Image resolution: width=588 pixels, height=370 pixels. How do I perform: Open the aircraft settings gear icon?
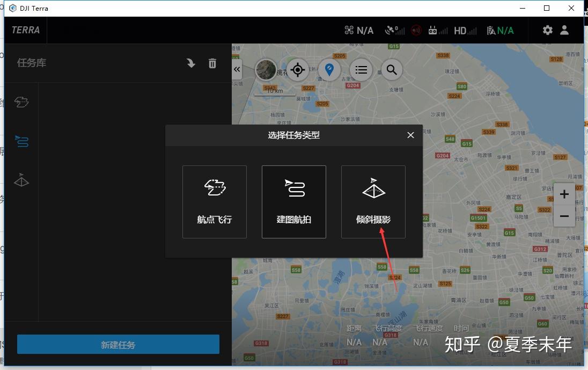(547, 30)
